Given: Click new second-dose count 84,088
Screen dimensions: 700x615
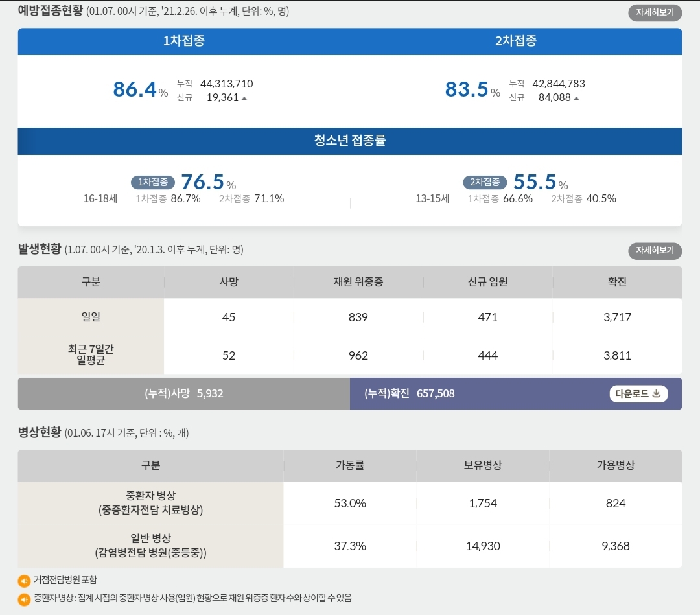Looking at the screenshot, I should [554, 98].
